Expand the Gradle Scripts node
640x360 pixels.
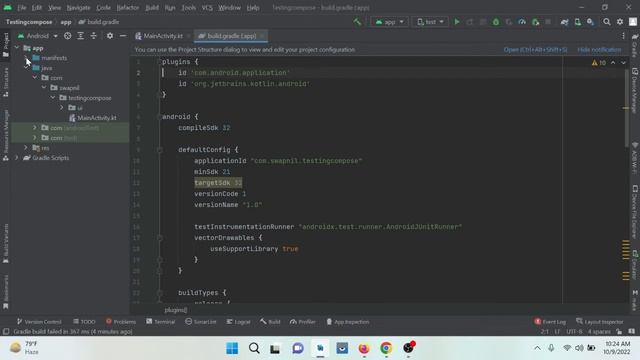pos(17,158)
